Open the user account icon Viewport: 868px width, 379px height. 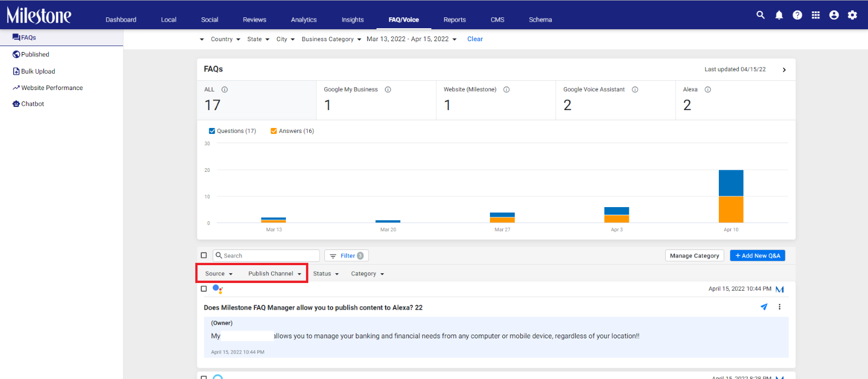pos(834,15)
